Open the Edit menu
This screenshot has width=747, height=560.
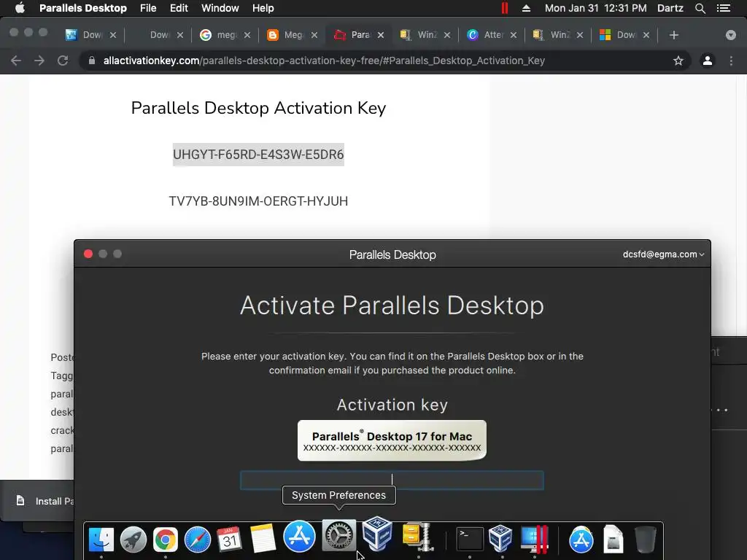coord(179,8)
